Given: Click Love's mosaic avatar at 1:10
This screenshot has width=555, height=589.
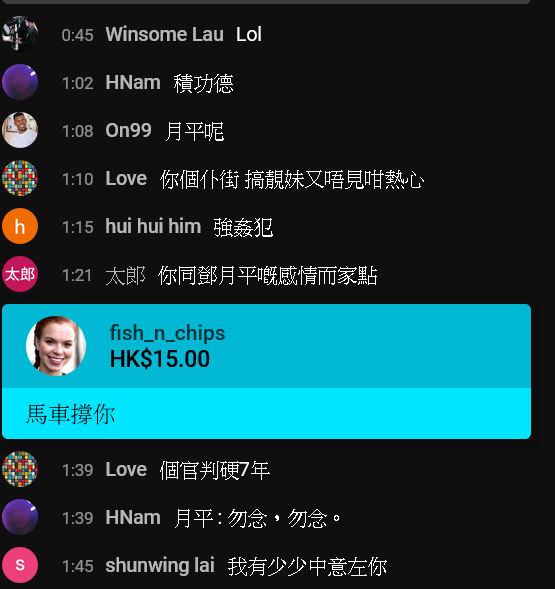Looking at the screenshot, I should [x=20, y=178].
